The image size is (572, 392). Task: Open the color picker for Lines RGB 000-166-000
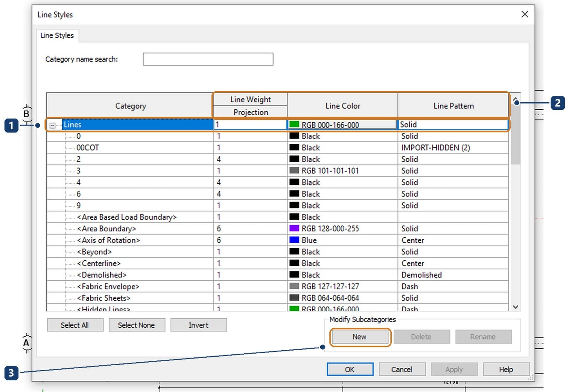(x=342, y=125)
